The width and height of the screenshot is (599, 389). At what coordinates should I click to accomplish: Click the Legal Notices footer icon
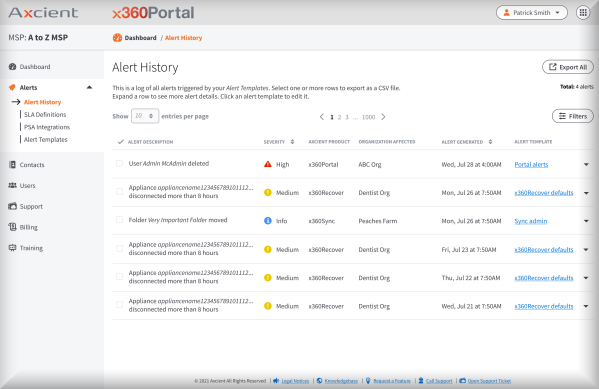[276, 381]
